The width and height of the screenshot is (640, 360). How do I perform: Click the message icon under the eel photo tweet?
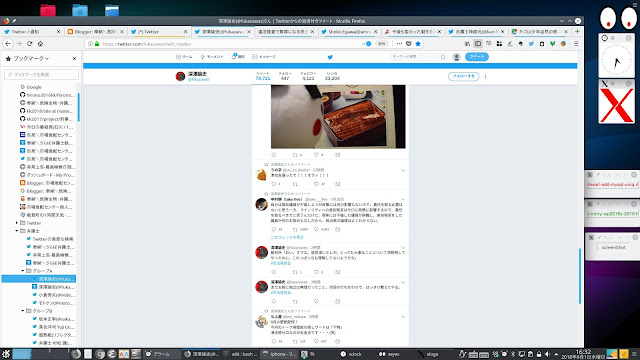point(338,155)
